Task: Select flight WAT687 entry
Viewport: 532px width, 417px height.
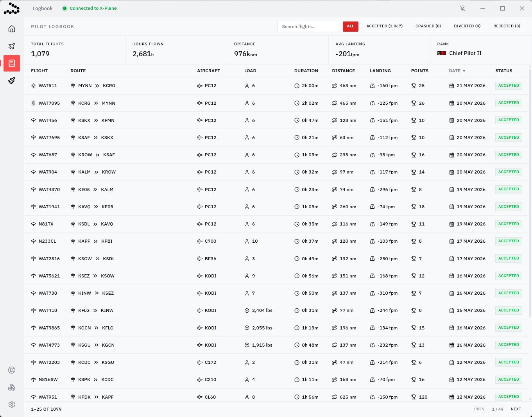Action: coord(276,155)
